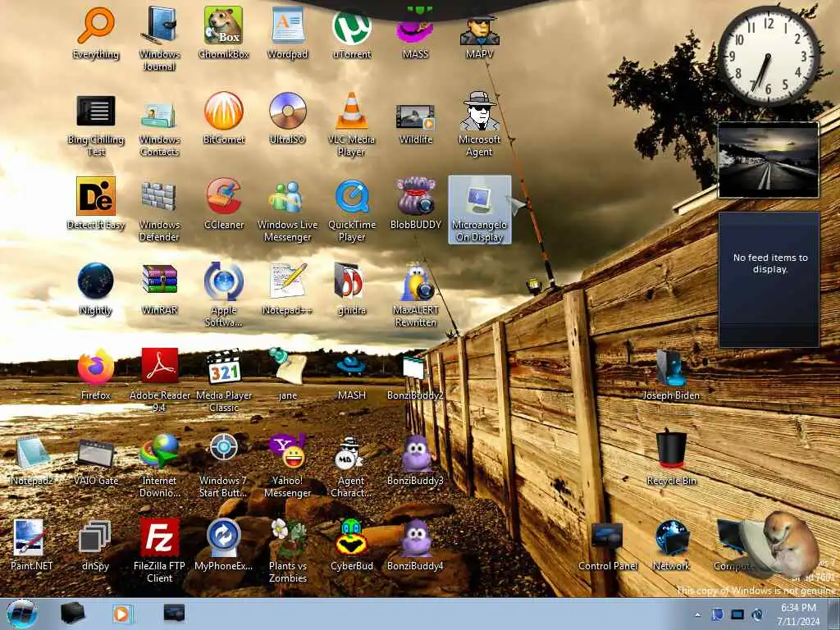Viewport: 840px width, 630px height.
Task: Launch FileZilla FTP Client icon
Action: point(160,550)
